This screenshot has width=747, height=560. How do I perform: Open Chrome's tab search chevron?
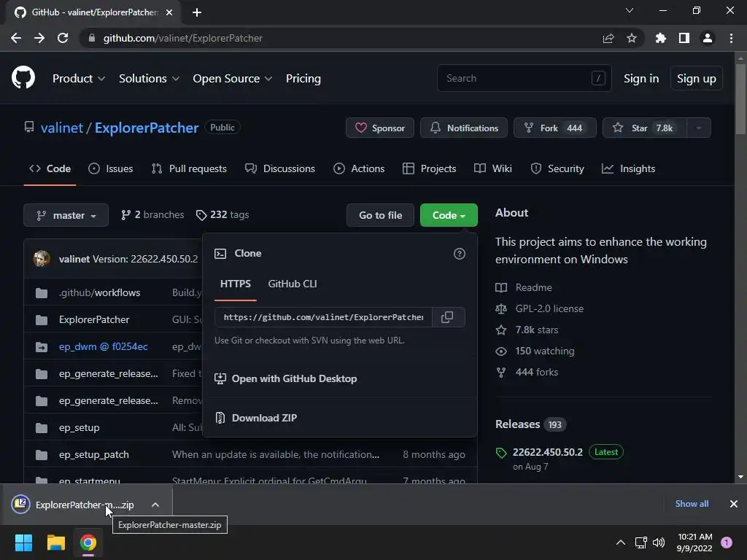tap(630, 10)
